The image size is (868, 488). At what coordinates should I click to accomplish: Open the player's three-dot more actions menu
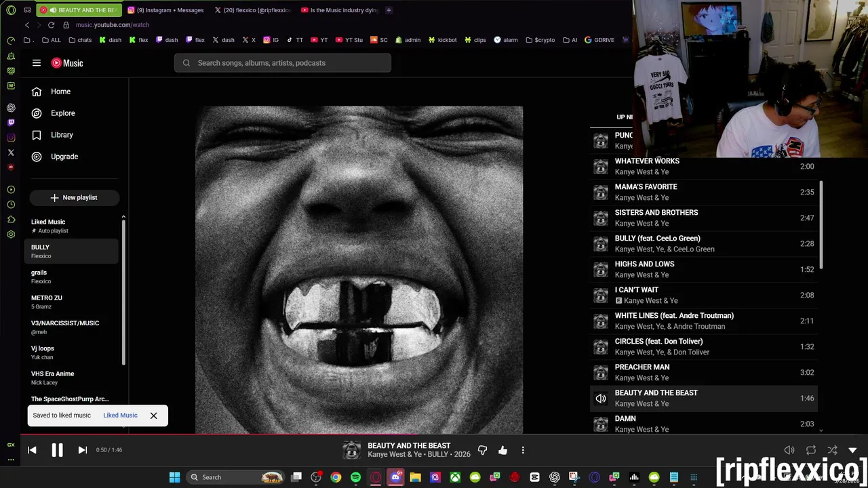[523, 450]
